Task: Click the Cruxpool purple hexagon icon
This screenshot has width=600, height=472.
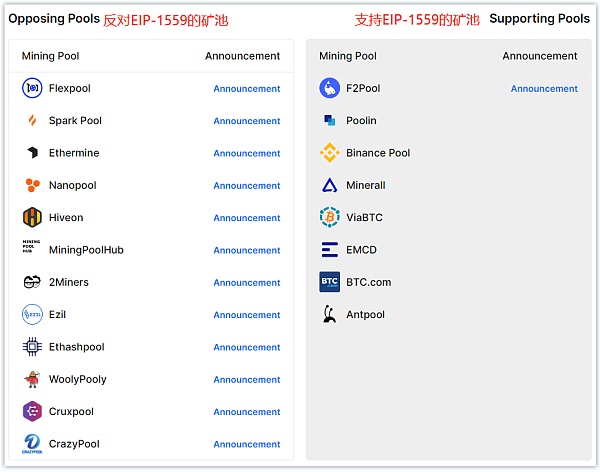Action: (x=32, y=411)
